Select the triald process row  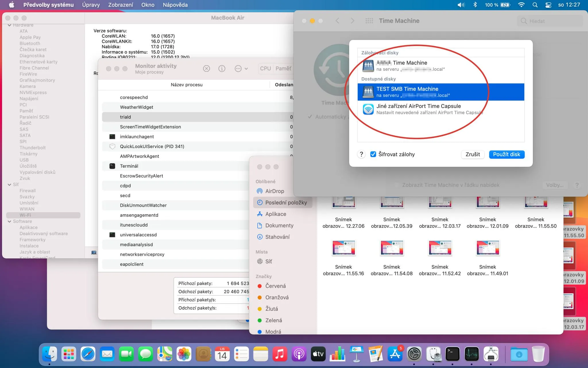198,117
